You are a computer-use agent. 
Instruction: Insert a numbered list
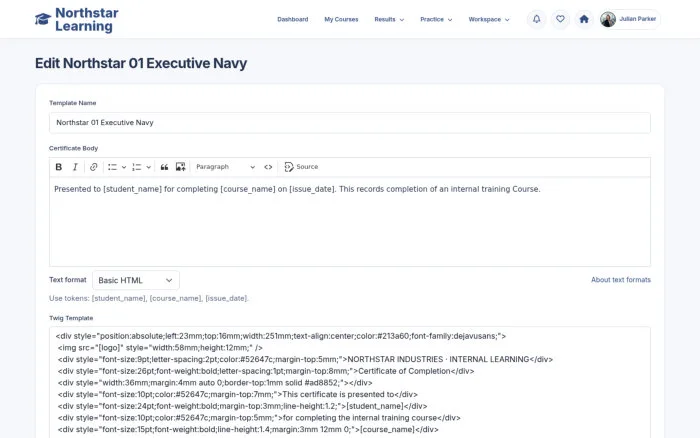137,167
